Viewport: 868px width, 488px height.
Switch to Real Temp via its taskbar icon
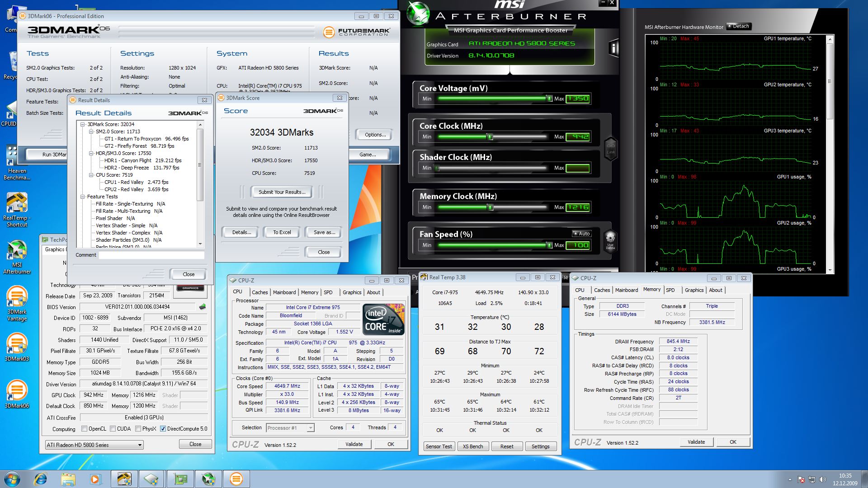point(124,479)
